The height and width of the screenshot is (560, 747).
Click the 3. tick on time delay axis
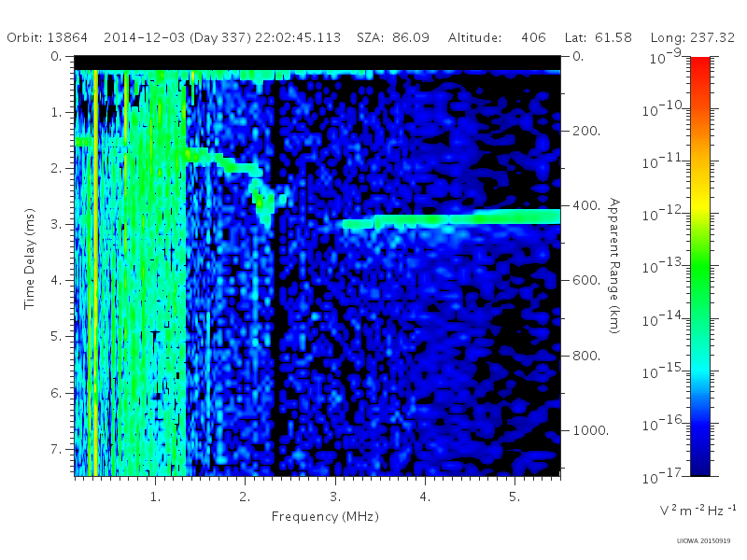(56, 224)
